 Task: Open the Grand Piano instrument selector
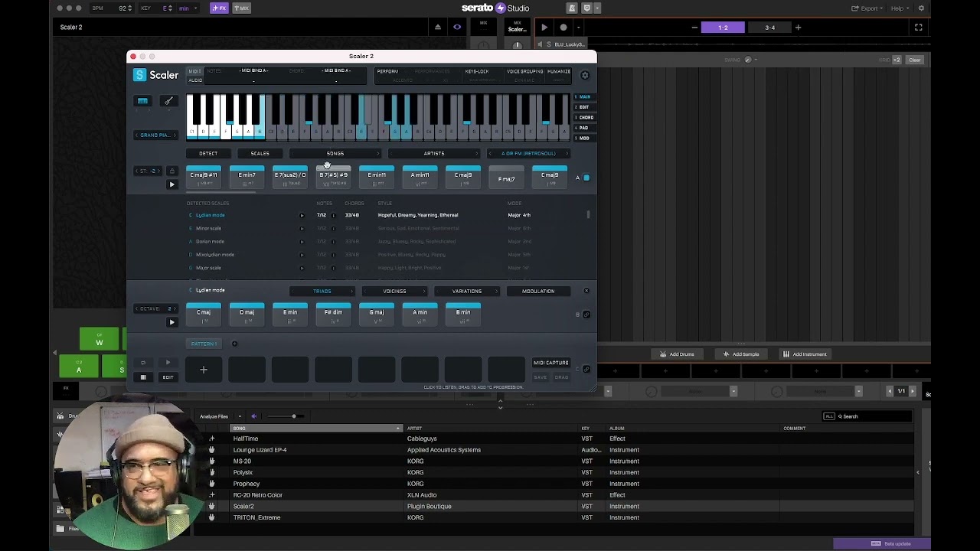click(155, 135)
